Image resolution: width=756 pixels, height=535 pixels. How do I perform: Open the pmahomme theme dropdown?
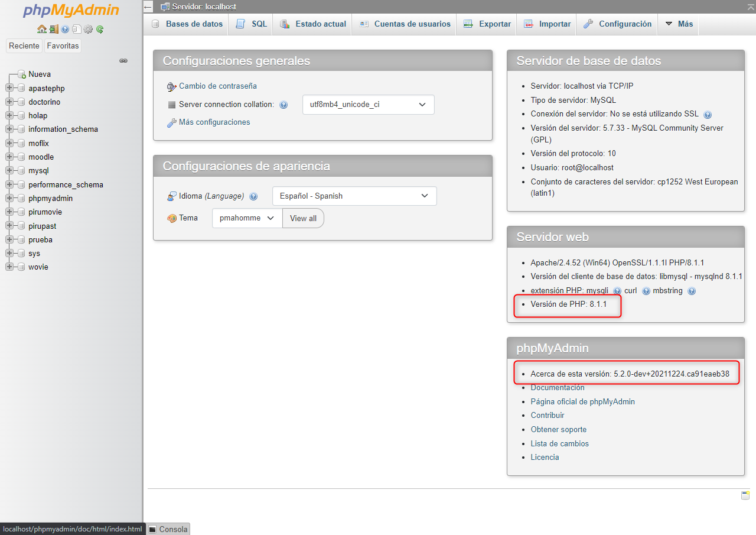[x=247, y=218]
